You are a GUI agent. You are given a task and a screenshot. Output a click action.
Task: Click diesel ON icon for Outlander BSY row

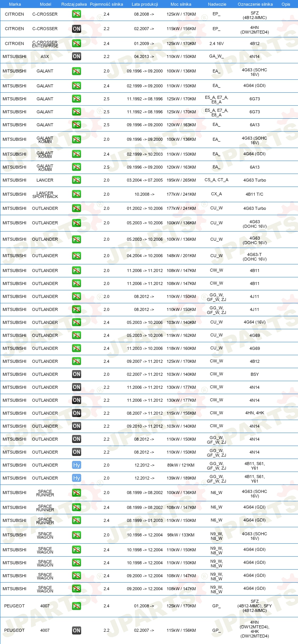pyautogui.click(x=77, y=374)
